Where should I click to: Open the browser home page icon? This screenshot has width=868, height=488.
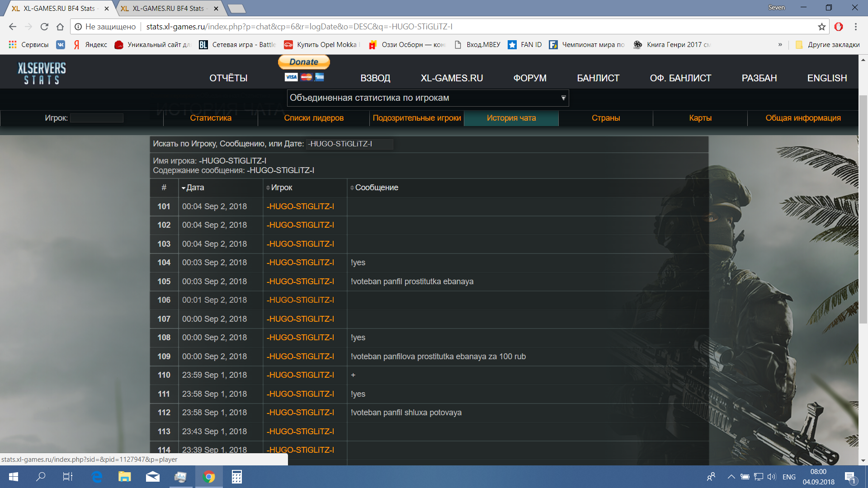click(x=60, y=27)
